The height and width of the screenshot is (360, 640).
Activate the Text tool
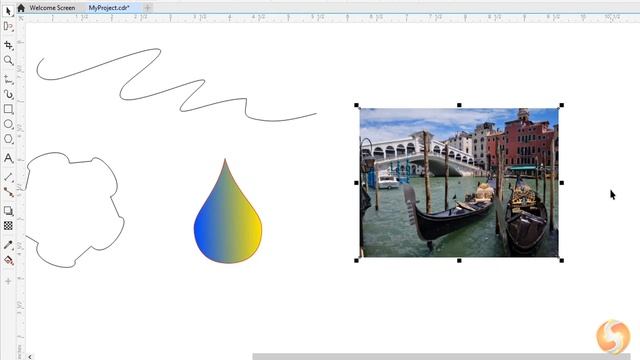(x=8, y=158)
